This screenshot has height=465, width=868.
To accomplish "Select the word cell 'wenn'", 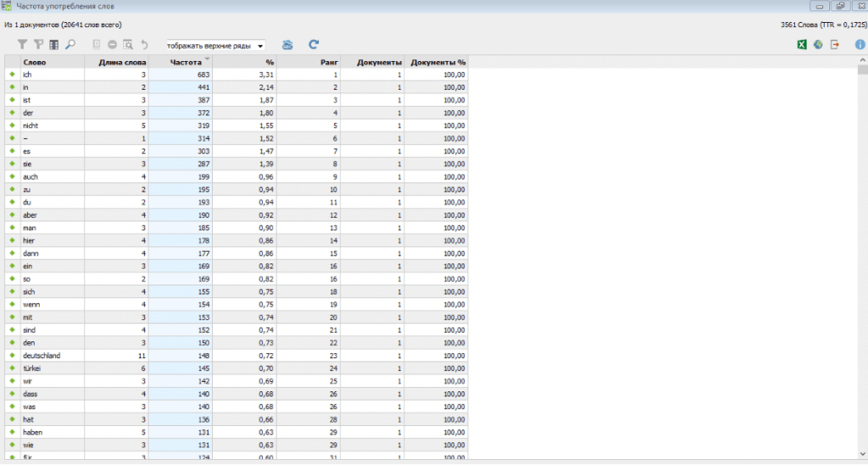I will (52, 304).
